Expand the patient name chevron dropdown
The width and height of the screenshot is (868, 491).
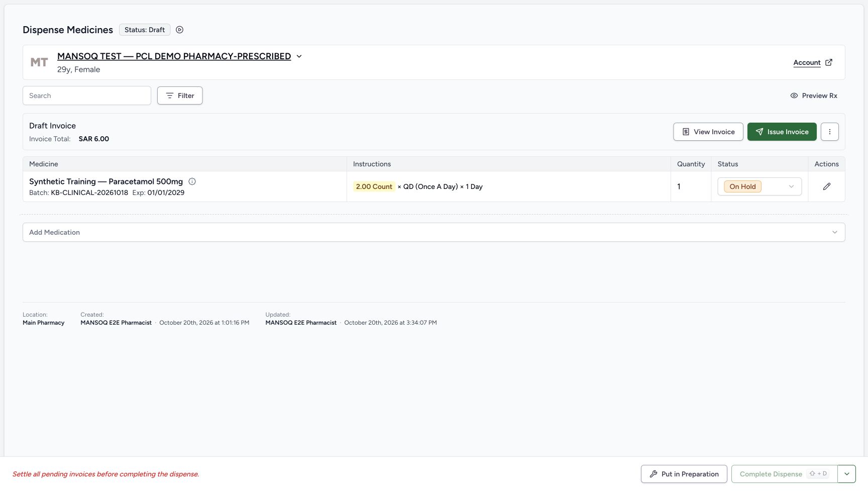click(x=299, y=56)
